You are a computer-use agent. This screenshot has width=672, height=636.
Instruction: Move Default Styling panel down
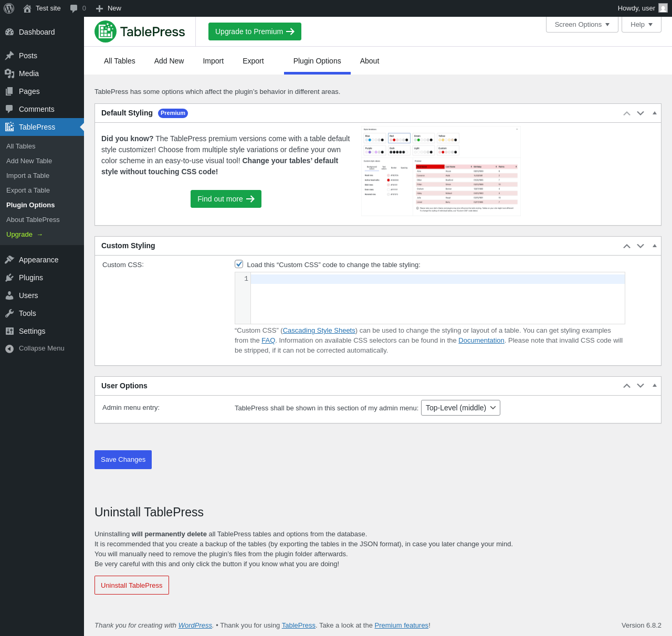point(640,113)
